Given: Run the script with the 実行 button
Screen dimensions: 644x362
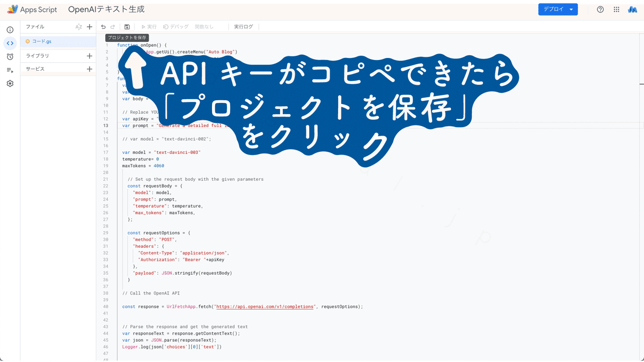Looking at the screenshot, I should tap(149, 27).
